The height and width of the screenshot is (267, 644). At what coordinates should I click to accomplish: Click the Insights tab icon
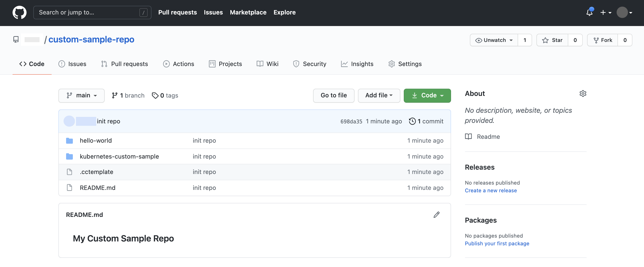point(344,64)
